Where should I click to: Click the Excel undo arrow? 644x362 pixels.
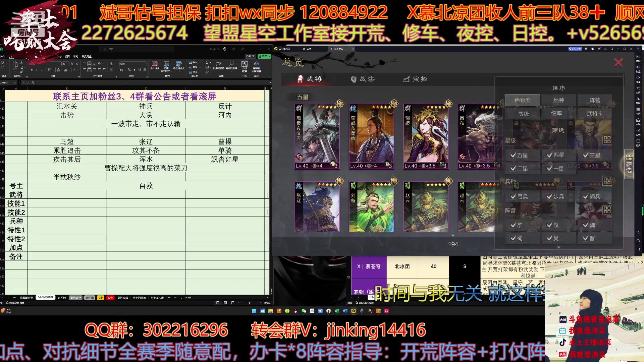pyautogui.click(x=2, y=62)
